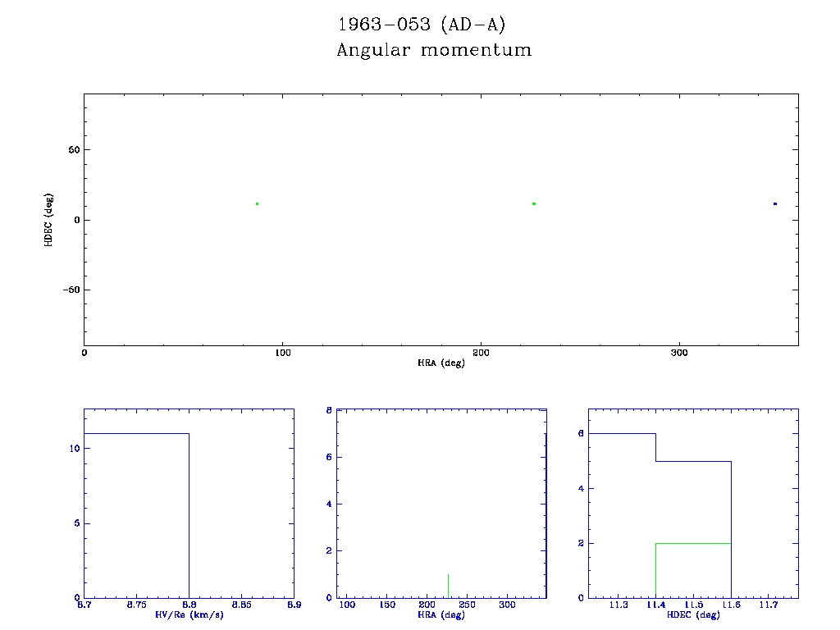The image size is (840, 630).
Task: Click the leftmost green data point in scatter plot
Action: pos(257,203)
